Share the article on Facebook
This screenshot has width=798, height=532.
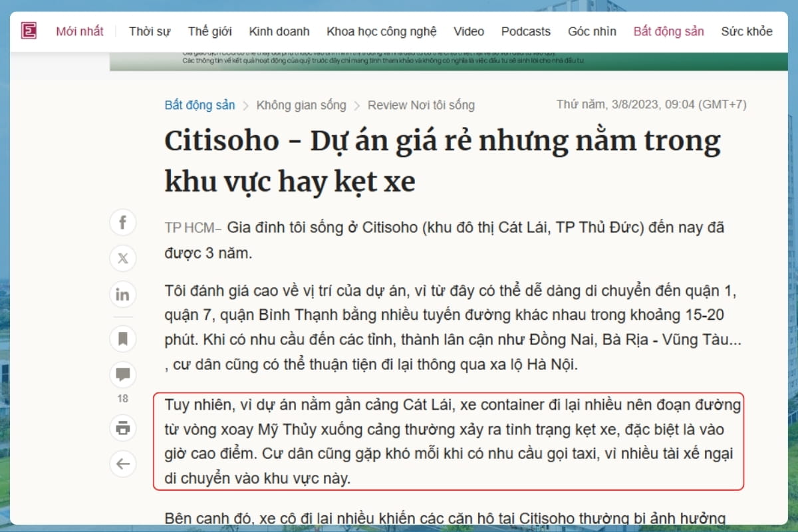[122, 223]
